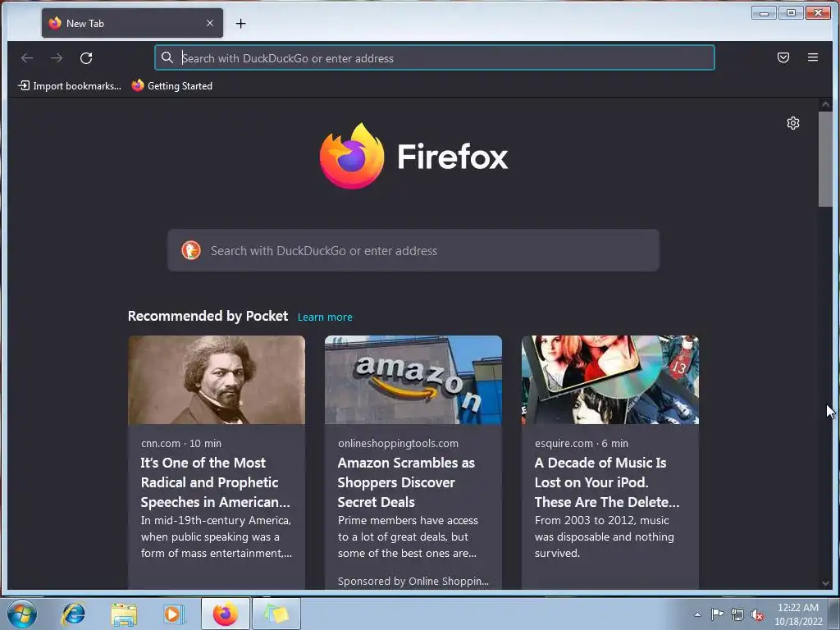This screenshot has height=630, width=840.
Task: Select the New Tab tab
Action: [132, 23]
